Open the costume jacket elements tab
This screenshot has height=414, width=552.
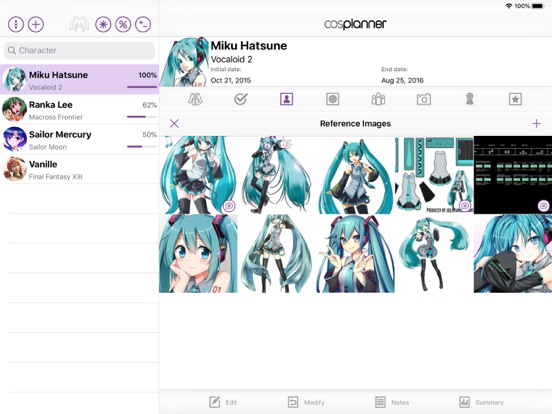tap(195, 99)
